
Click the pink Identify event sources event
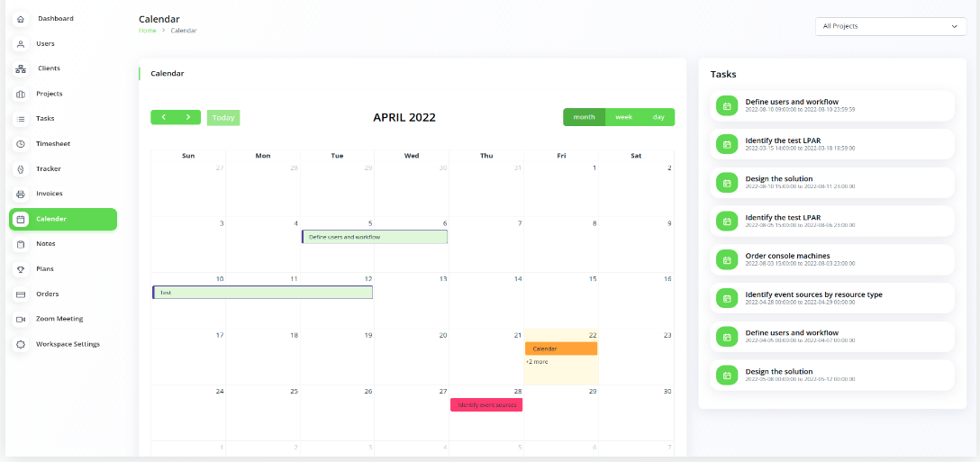486,405
